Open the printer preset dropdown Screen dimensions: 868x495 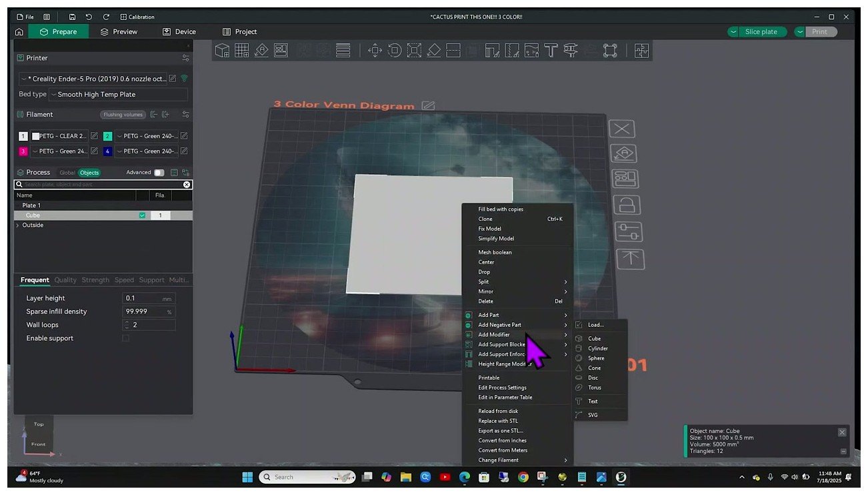click(93, 79)
